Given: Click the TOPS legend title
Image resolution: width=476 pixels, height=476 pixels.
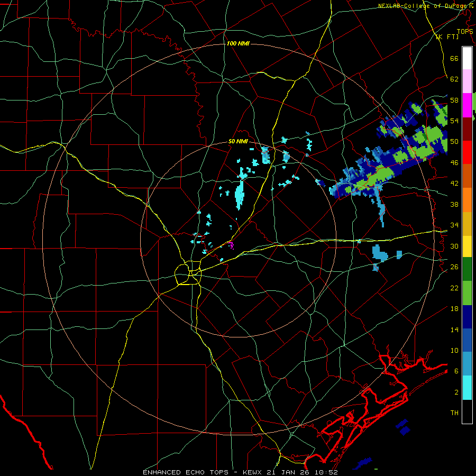Looking at the screenshot, I should 465,31.
